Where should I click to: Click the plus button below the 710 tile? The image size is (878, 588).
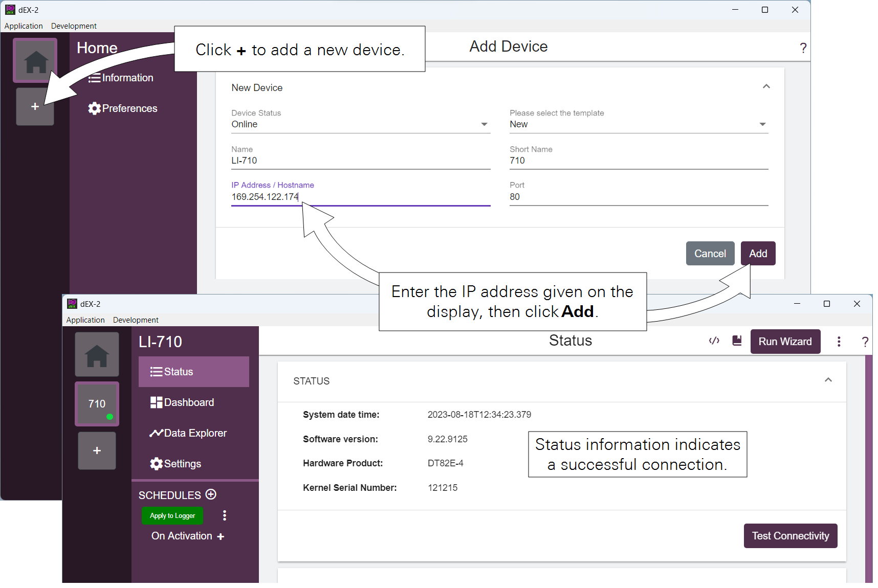(x=97, y=450)
